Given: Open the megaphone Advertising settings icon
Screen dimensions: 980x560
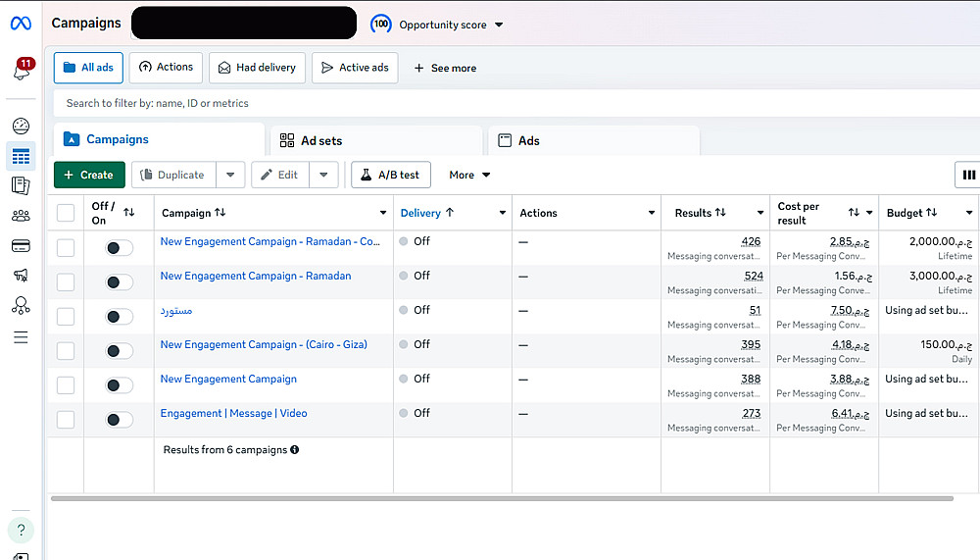Looking at the screenshot, I should (x=21, y=276).
